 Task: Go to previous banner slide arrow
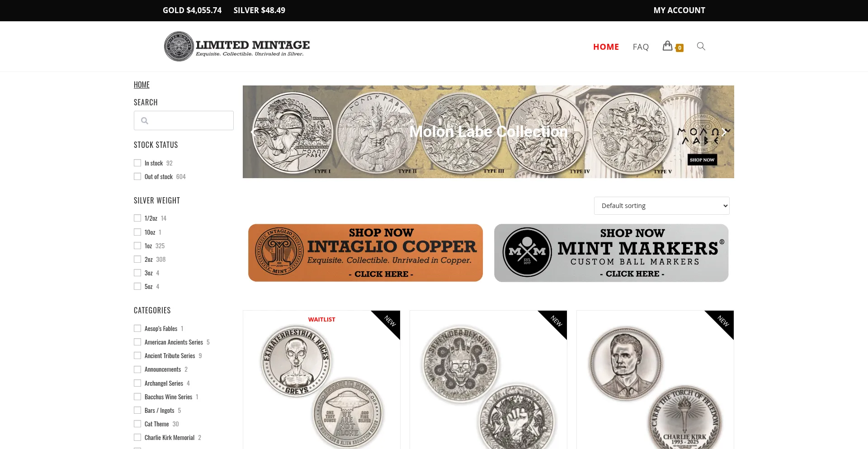253,132
